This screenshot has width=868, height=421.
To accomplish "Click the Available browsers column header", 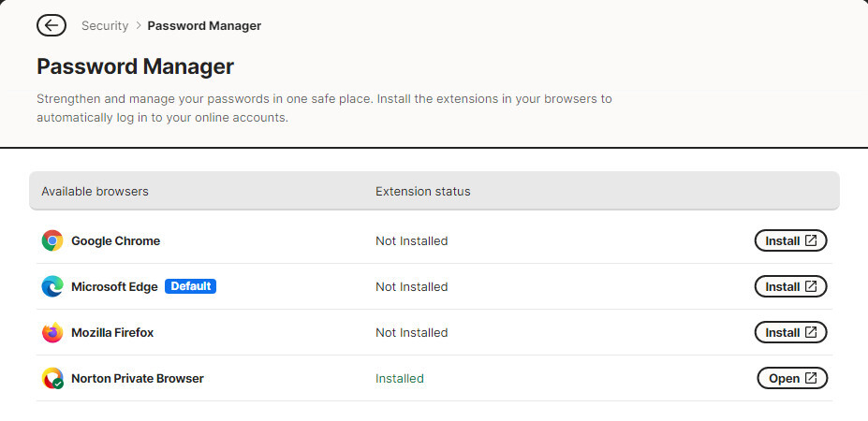I will (x=95, y=192).
